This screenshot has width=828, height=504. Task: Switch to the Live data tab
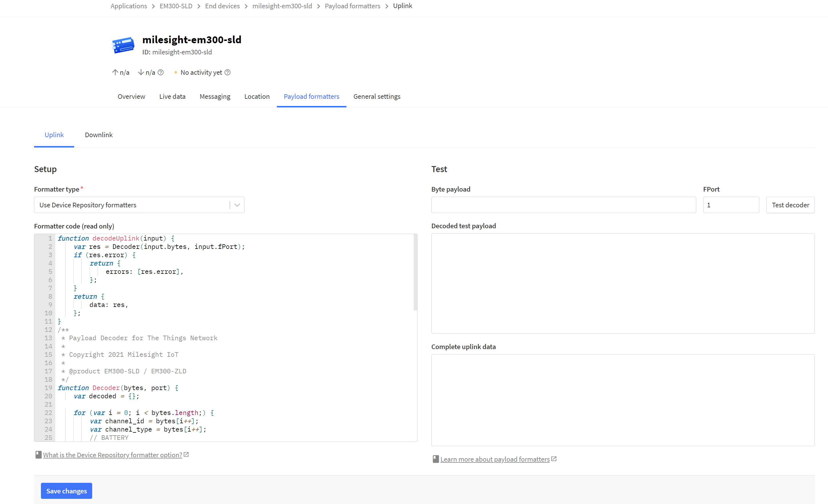tap(172, 97)
